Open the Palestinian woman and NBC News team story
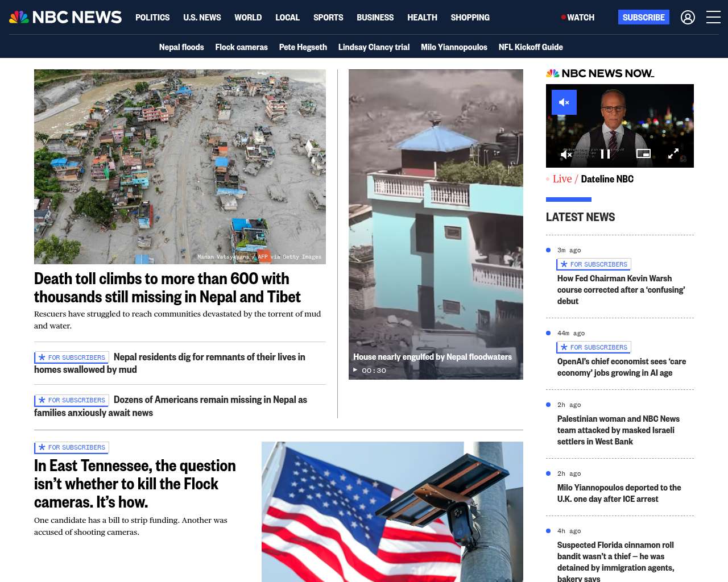 point(618,430)
